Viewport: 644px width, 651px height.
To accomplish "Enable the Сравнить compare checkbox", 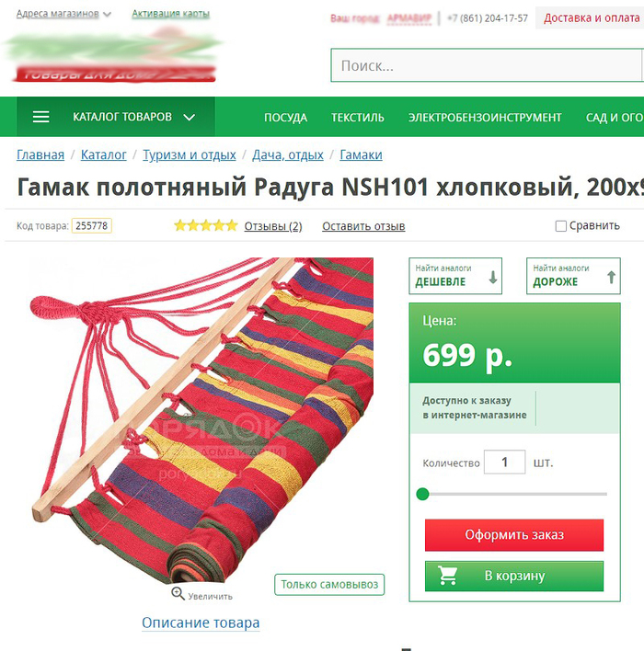I will (560, 226).
